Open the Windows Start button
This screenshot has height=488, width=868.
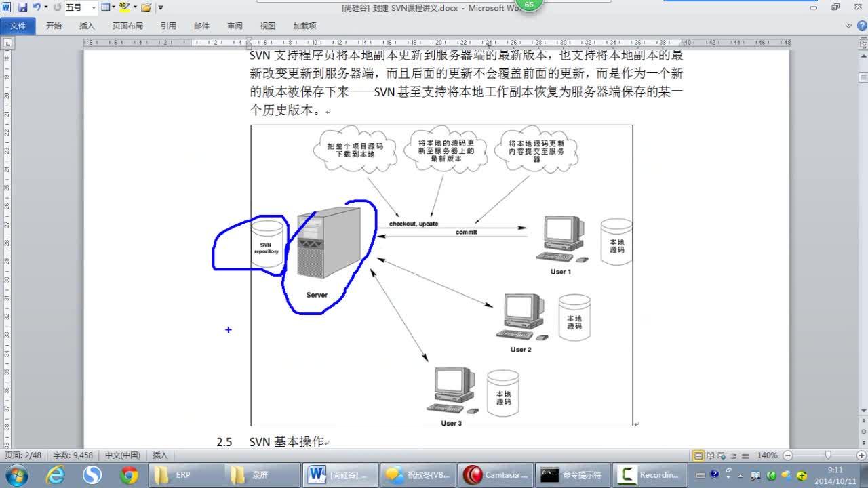coord(18,474)
